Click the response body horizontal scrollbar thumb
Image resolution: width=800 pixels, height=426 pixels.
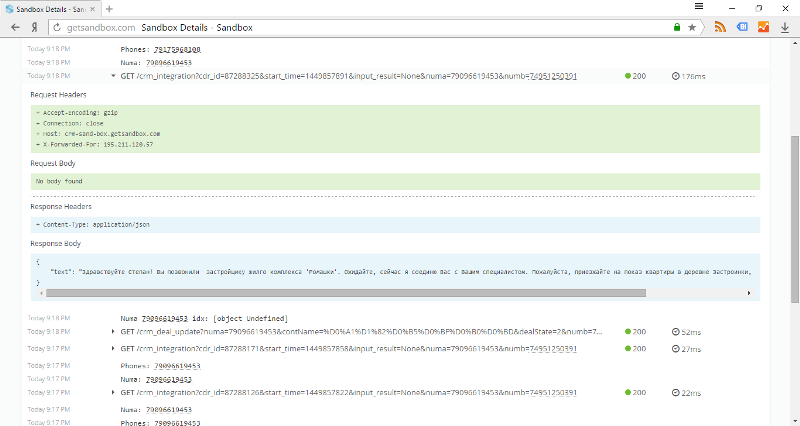[x=346, y=293]
